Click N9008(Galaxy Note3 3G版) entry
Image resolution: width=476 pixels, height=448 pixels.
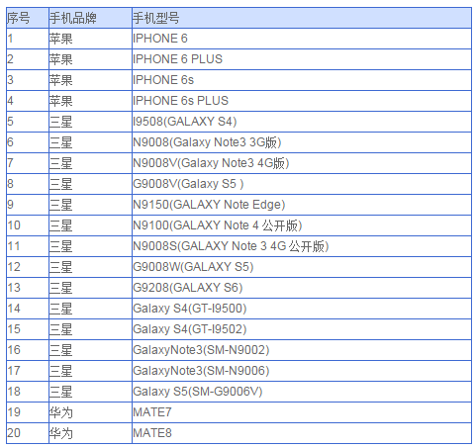pos(302,142)
